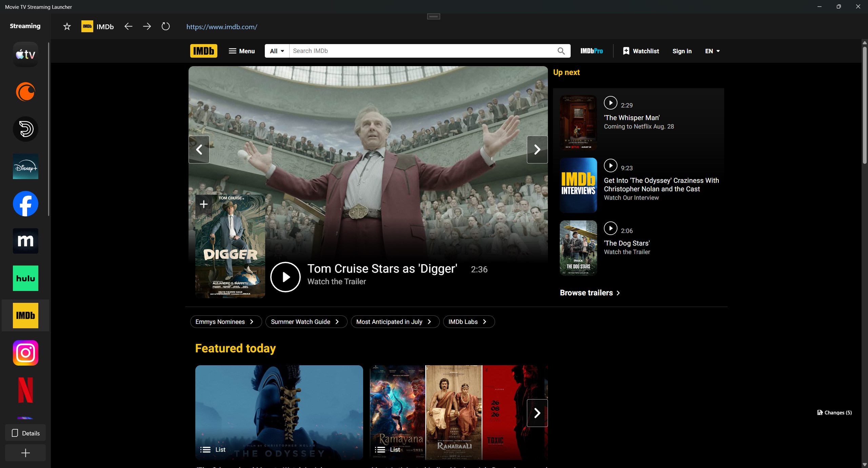Open Apple TV from the streaming sidebar
Screen dimensions: 868x468
pos(25,54)
